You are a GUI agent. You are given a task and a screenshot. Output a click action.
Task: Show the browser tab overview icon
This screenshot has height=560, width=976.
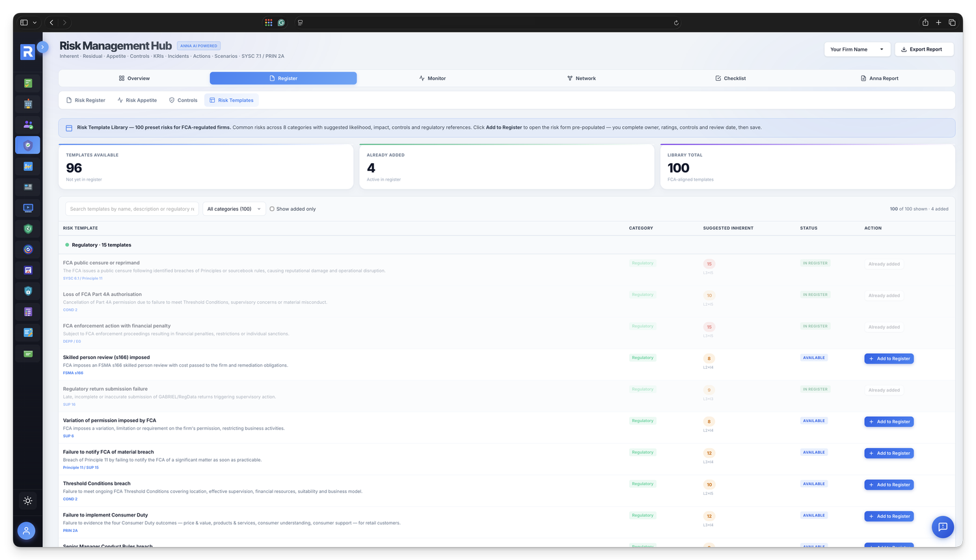pos(952,23)
